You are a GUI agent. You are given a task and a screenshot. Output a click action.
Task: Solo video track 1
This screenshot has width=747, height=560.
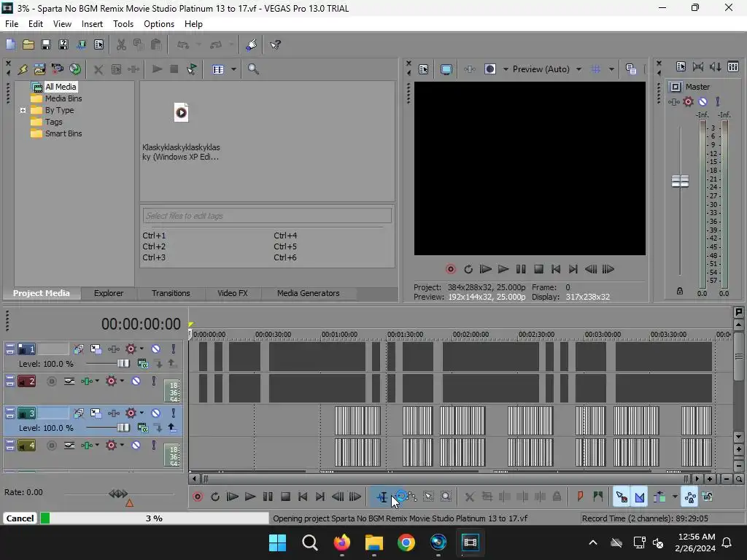174,349
